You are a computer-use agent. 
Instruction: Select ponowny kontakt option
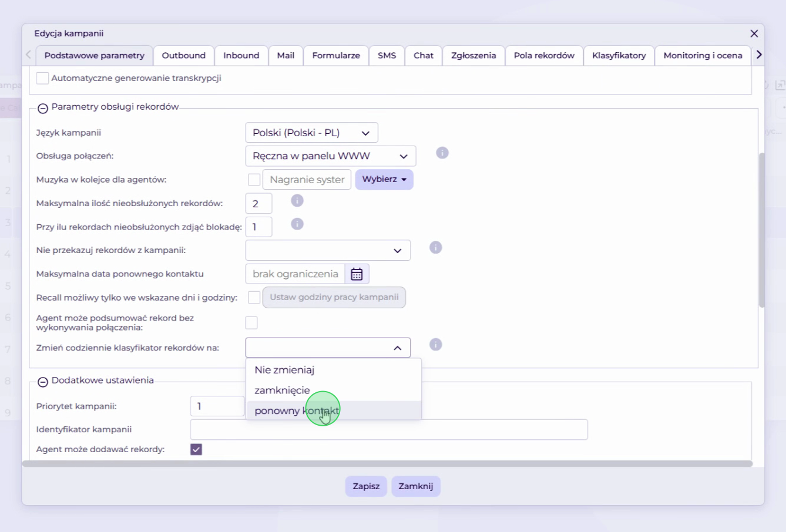(x=334, y=410)
